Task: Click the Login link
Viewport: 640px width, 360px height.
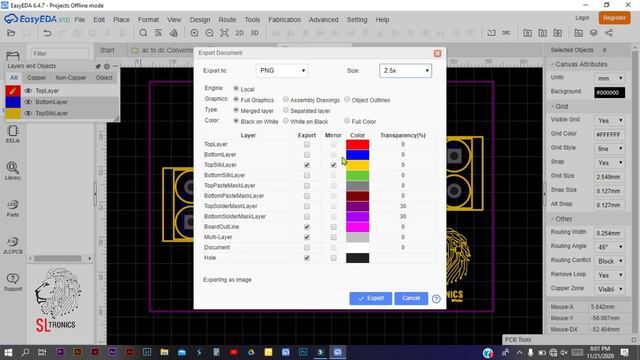Action: point(582,18)
